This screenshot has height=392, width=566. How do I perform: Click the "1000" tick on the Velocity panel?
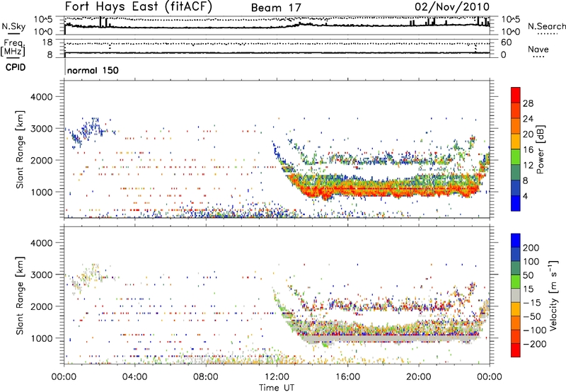coord(41,338)
